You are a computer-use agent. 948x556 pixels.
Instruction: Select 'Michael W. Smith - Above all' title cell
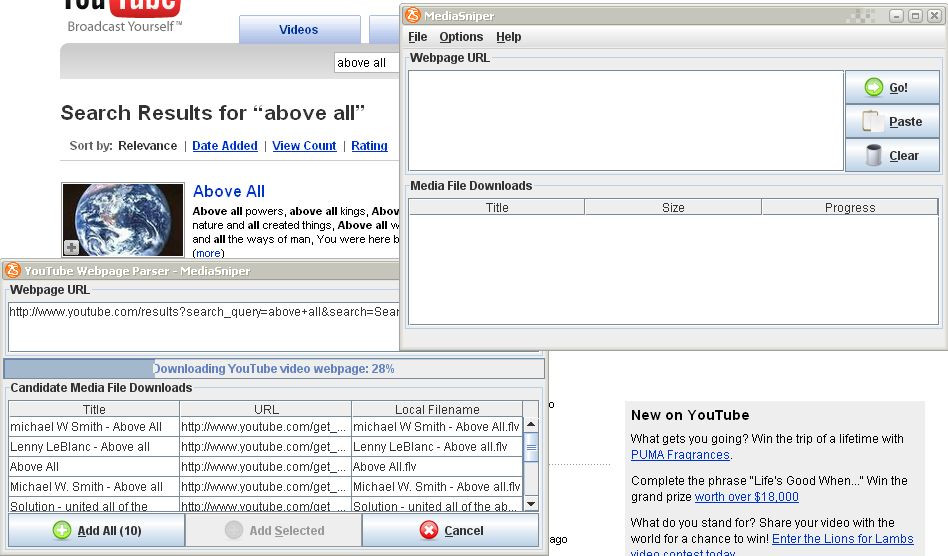point(94,486)
